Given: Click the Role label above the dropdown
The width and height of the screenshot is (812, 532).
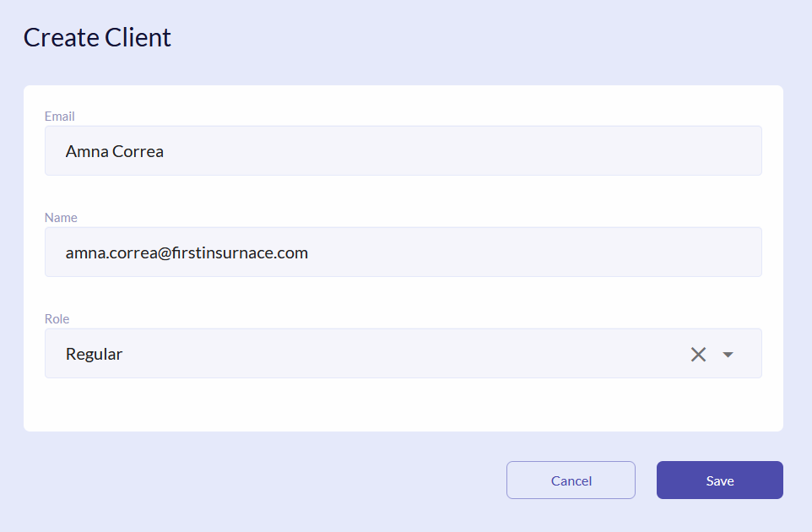Looking at the screenshot, I should pyautogui.click(x=57, y=318).
